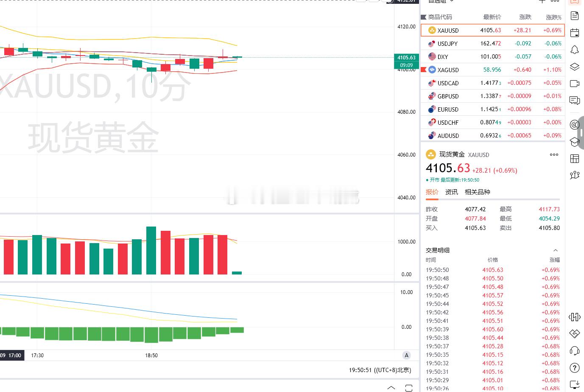Screen dimensions: 584x392
Task: Open the three-dot menu for 现货黄金
Action: (554, 154)
